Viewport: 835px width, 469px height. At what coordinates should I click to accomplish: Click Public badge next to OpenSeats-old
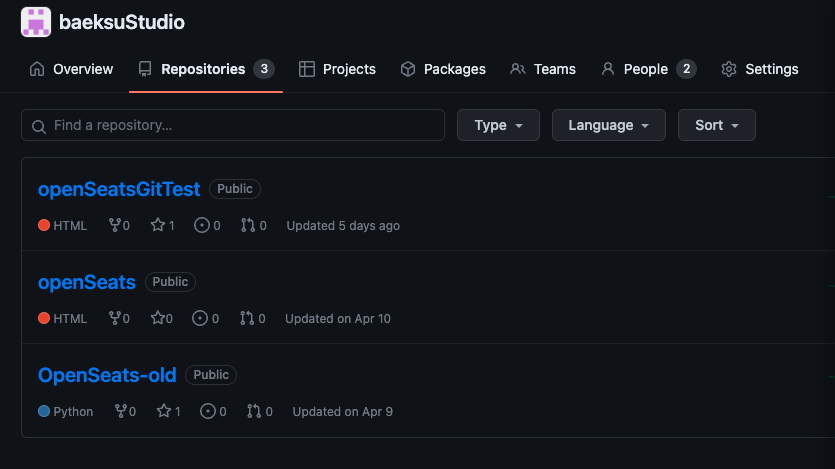(211, 375)
